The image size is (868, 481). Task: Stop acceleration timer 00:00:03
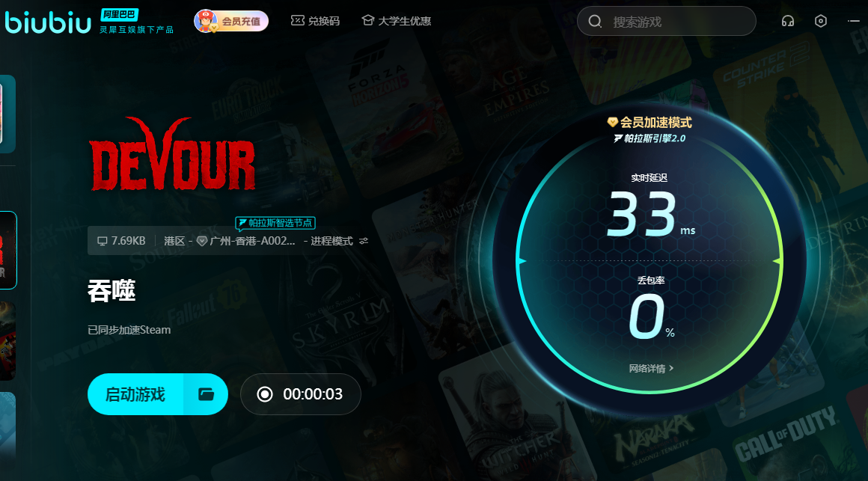point(301,394)
